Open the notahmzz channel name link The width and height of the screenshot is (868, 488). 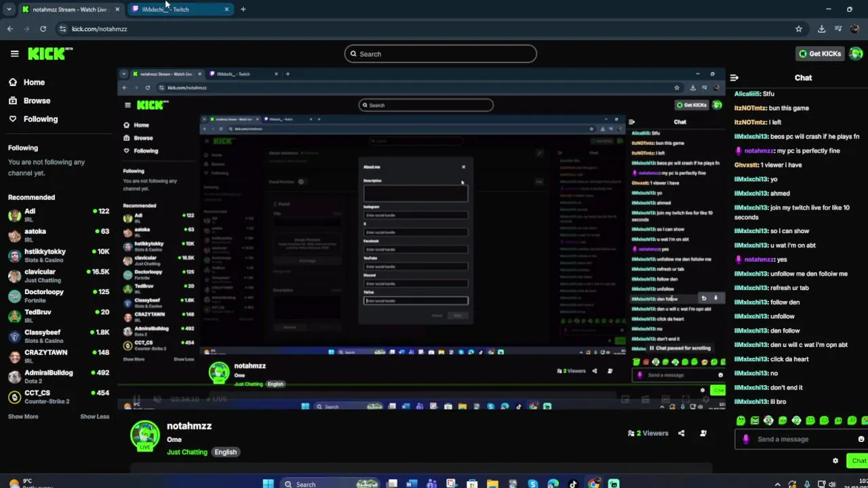click(189, 426)
